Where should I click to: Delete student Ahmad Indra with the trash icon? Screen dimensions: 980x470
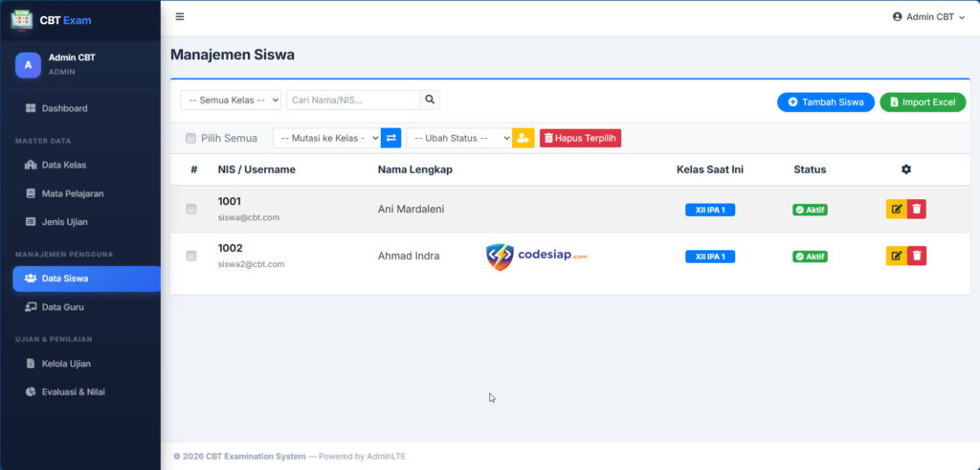tap(917, 256)
